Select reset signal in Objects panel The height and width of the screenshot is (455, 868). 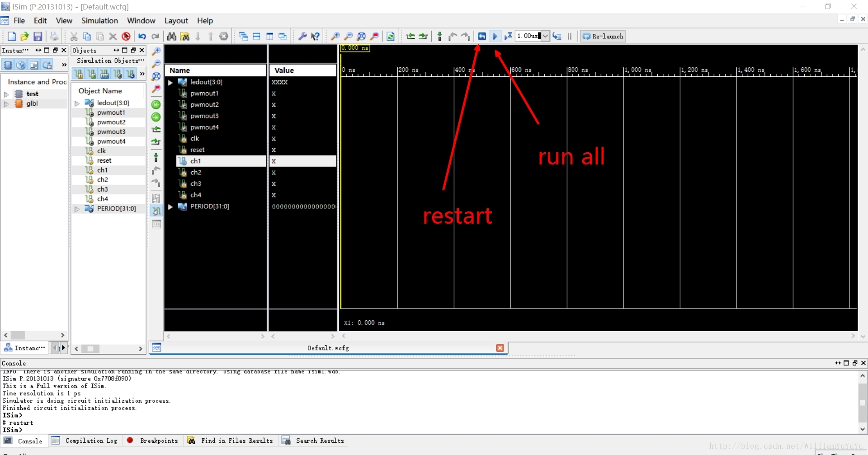pyautogui.click(x=104, y=160)
